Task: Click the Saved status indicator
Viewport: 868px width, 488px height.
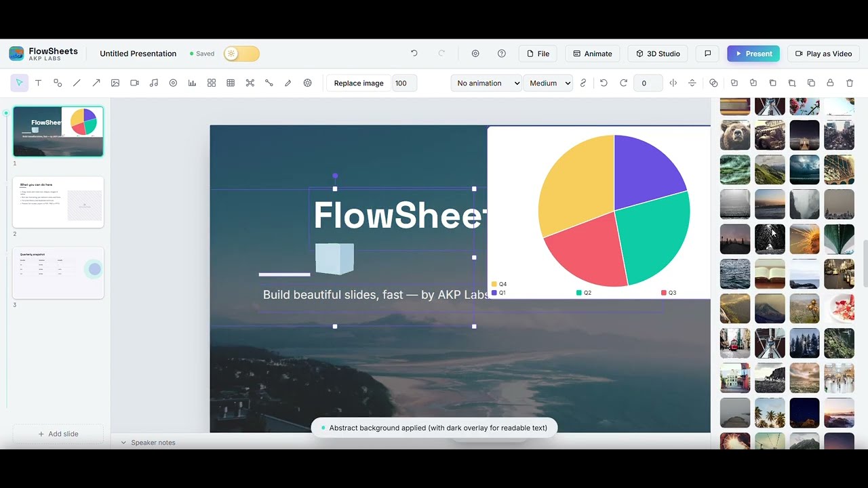Action: coord(202,54)
